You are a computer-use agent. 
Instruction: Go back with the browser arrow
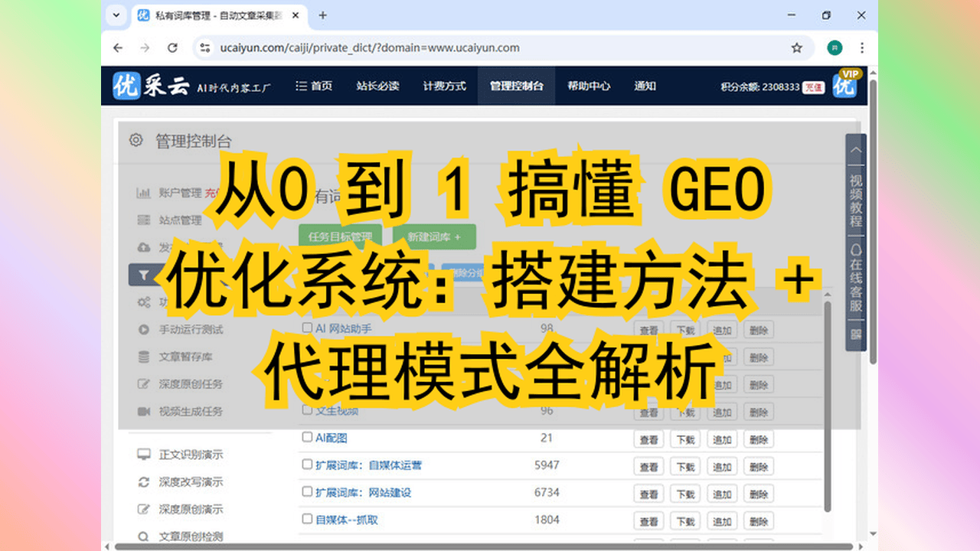coord(118,47)
